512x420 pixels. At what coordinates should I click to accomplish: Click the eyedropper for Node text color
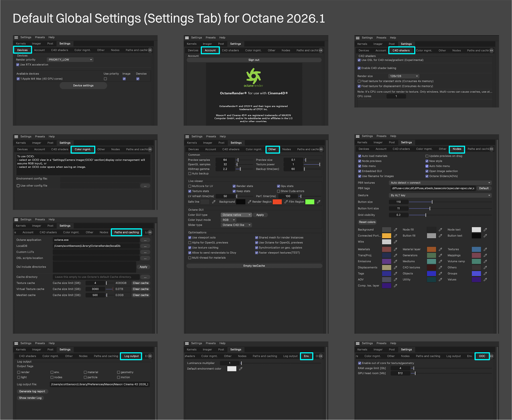coord(485,230)
